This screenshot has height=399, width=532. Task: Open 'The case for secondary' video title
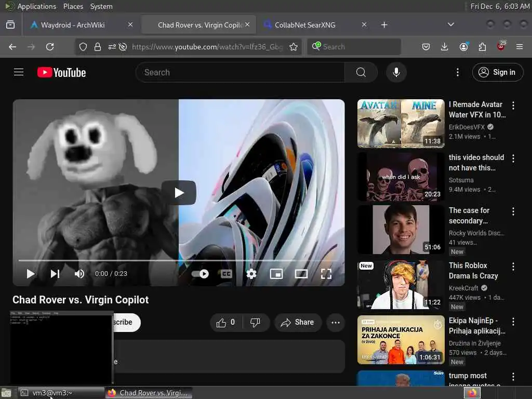click(x=469, y=216)
